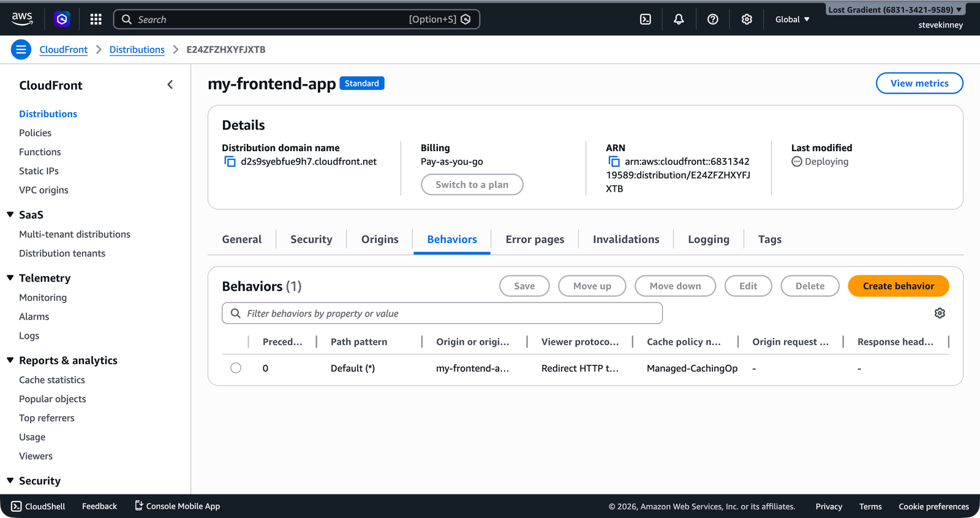Click the Create behavior button
980x518 pixels.
pyautogui.click(x=899, y=286)
